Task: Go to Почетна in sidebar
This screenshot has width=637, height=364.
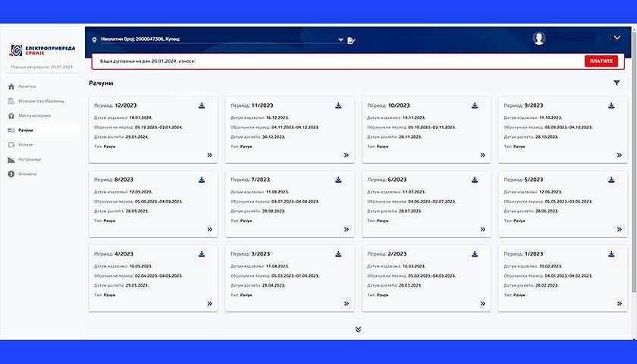Action: [x=27, y=86]
